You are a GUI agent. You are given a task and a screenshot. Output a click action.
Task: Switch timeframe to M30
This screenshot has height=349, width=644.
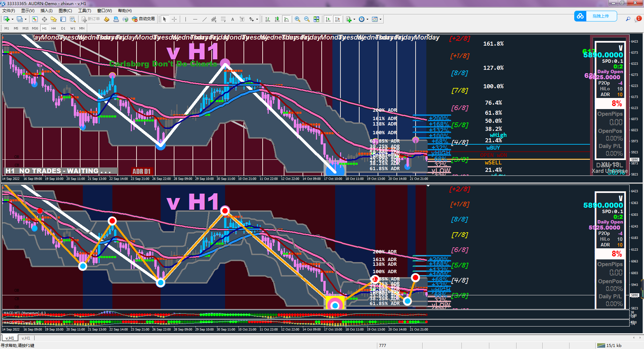click(35, 28)
